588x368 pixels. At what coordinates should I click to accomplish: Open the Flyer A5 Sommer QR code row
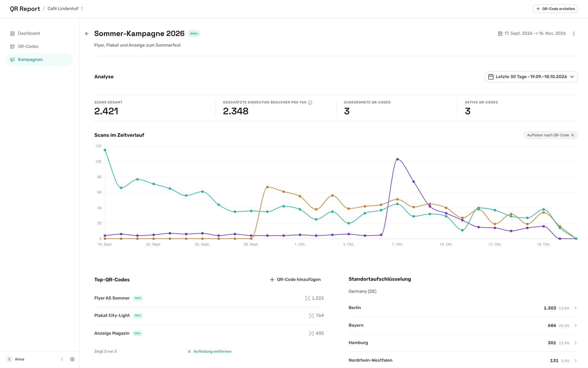pos(209,298)
